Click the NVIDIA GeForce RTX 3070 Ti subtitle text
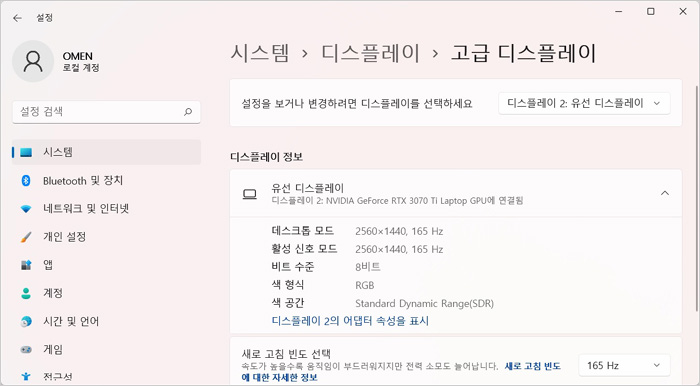 click(397, 201)
